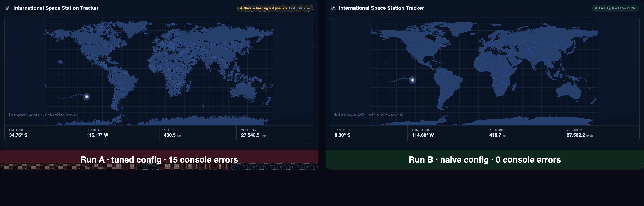Click the 'Stale — keeping last position' badge
Screen dimensions: 644x206
coord(275,8)
